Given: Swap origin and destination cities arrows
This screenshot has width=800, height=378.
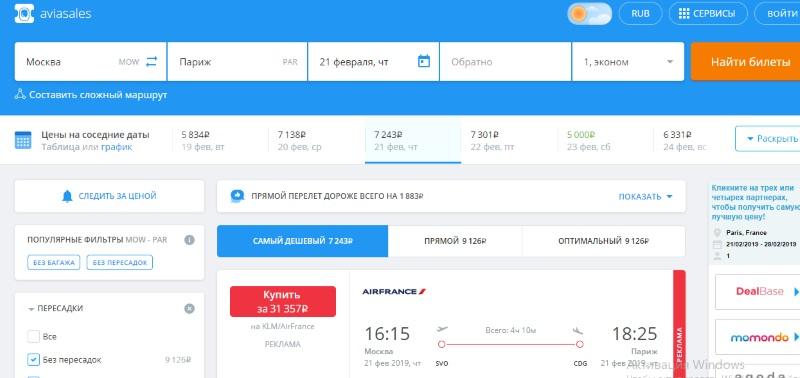Looking at the screenshot, I should pos(152,62).
